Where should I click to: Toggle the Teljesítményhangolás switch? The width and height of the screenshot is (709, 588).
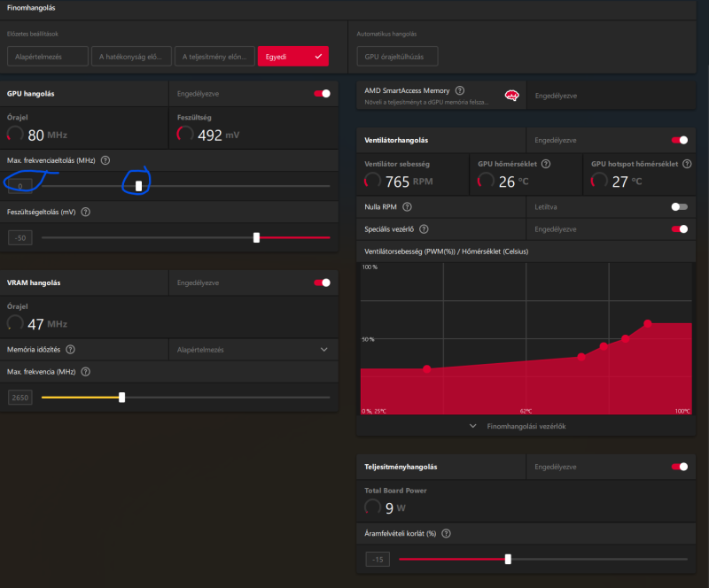pyautogui.click(x=680, y=467)
